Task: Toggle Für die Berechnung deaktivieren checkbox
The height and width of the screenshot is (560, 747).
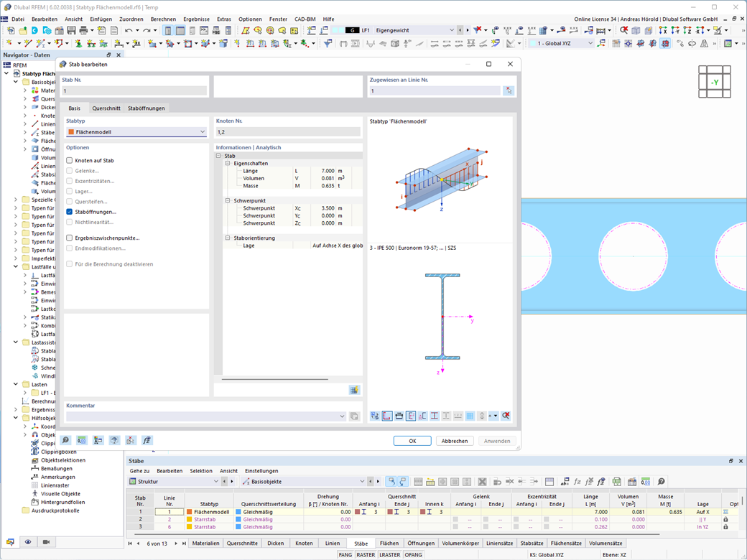Action: pos(70,263)
